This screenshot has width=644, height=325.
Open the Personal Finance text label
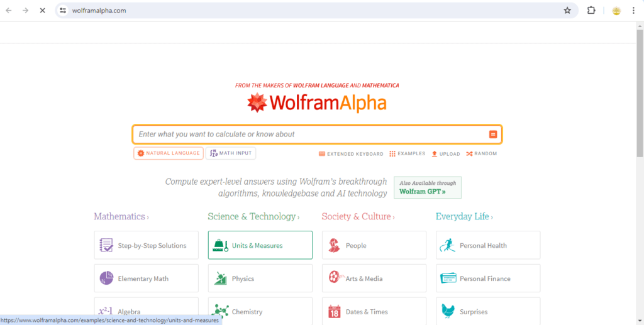click(x=485, y=278)
